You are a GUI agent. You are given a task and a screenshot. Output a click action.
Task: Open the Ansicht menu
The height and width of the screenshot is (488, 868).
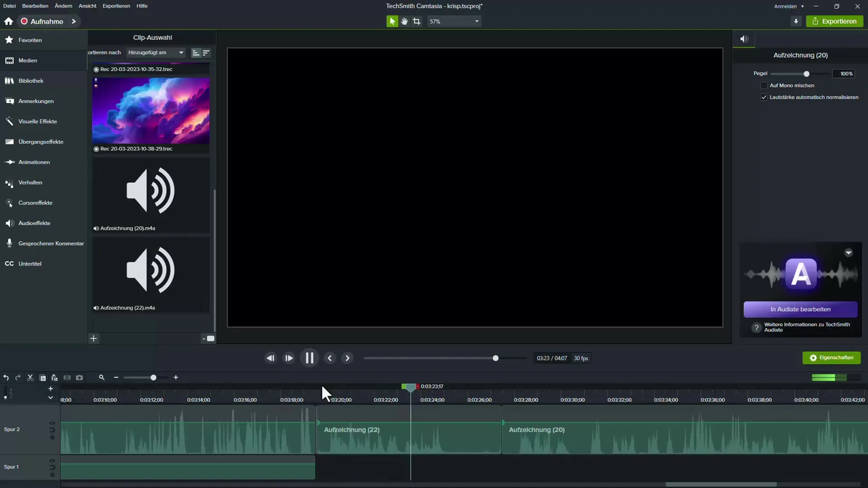[87, 5]
